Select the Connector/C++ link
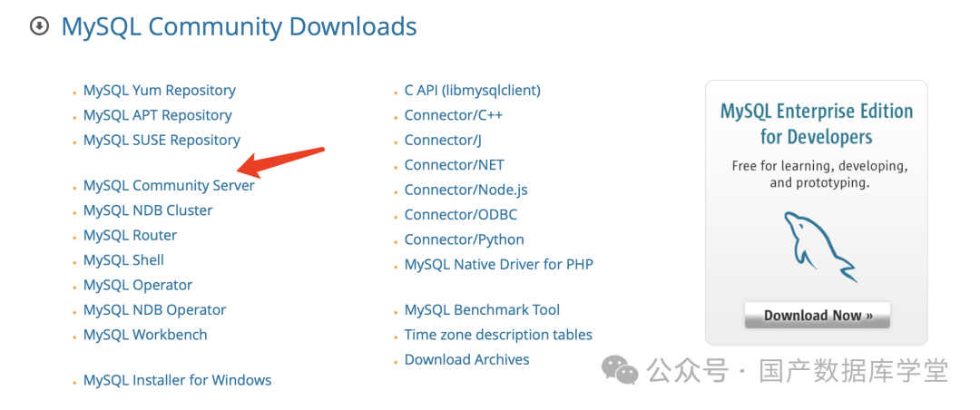Image resolution: width=980 pixels, height=410 pixels. pos(454,115)
